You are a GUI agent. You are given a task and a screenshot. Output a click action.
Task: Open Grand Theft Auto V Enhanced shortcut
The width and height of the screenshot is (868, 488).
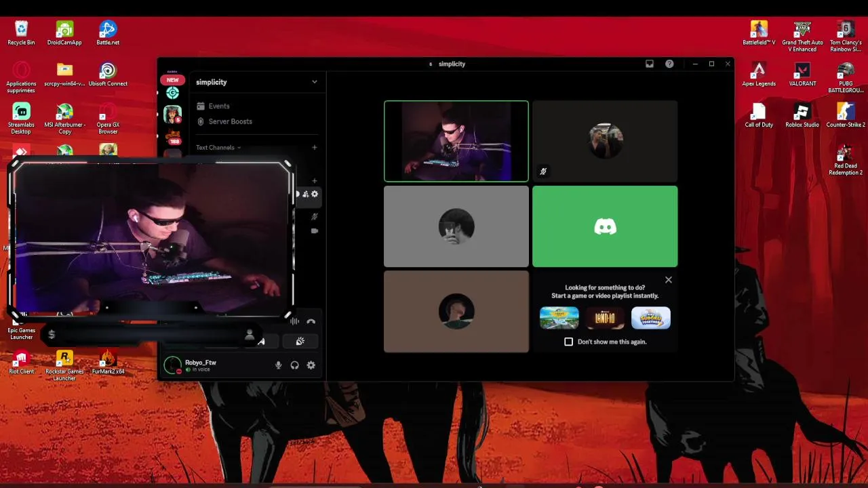802,37
